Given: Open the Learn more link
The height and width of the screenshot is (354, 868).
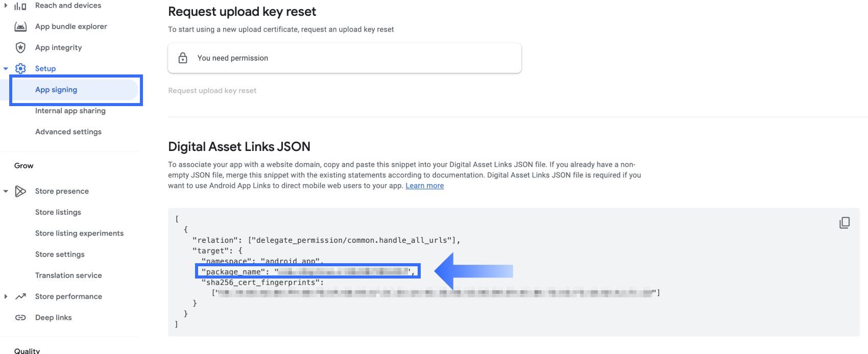Looking at the screenshot, I should pos(425,186).
